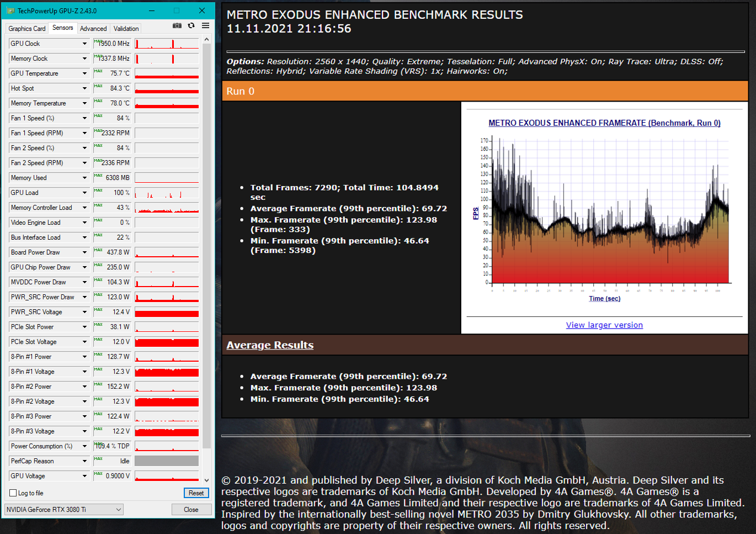Image resolution: width=756 pixels, height=534 pixels.
Task: Open the Memory Temperature dropdown
Action: tap(84, 103)
